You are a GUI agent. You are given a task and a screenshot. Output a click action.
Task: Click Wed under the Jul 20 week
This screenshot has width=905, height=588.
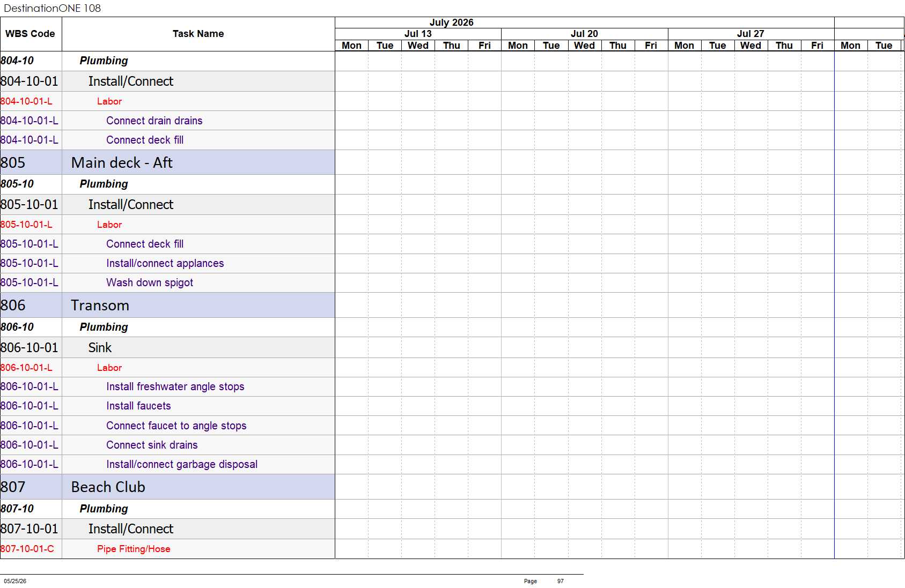coord(584,46)
